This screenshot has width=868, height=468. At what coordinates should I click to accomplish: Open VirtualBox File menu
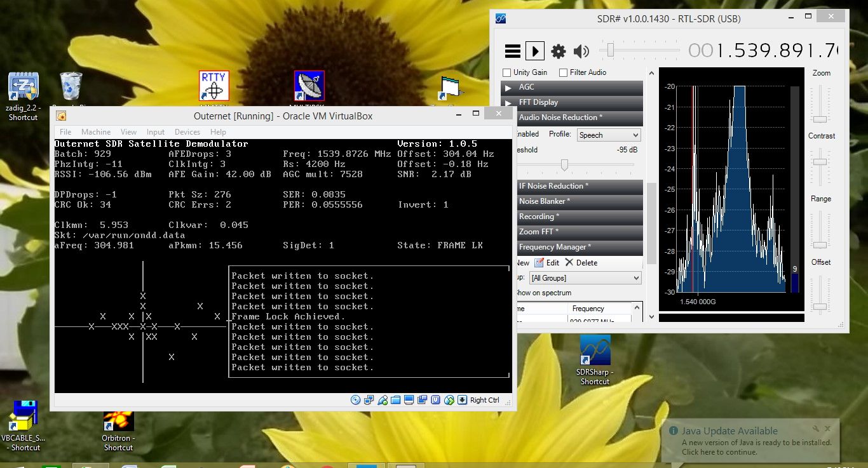click(x=65, y=132)
